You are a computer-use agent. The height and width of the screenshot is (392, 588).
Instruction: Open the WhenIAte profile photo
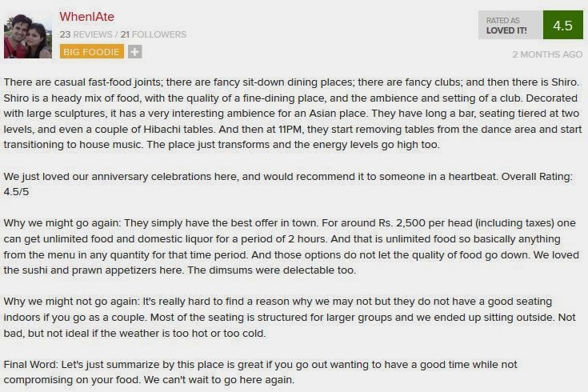[x=28, y=36]
